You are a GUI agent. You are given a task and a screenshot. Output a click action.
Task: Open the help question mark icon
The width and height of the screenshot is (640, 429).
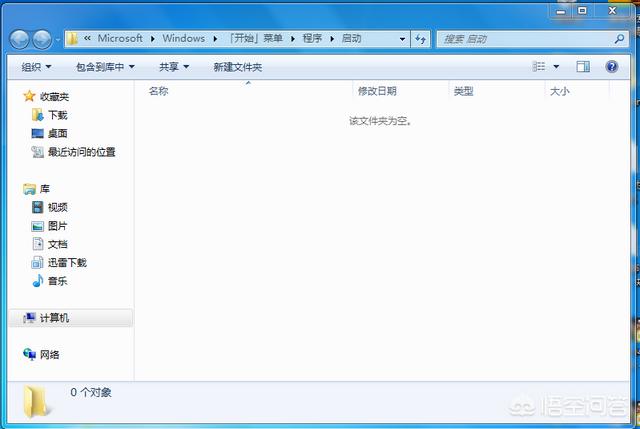pyautogui.click(x=611, y=67)
